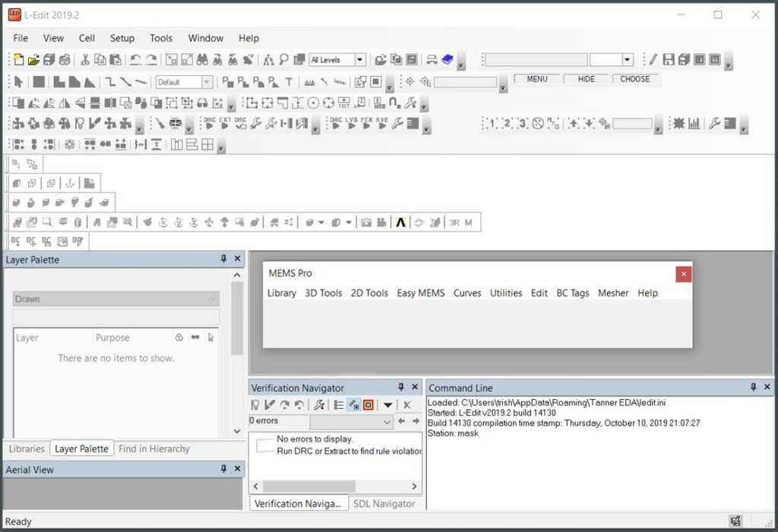Click the Undo arrow icon
The height and width of the screenshot is (532, 778).
coord(135,59)
